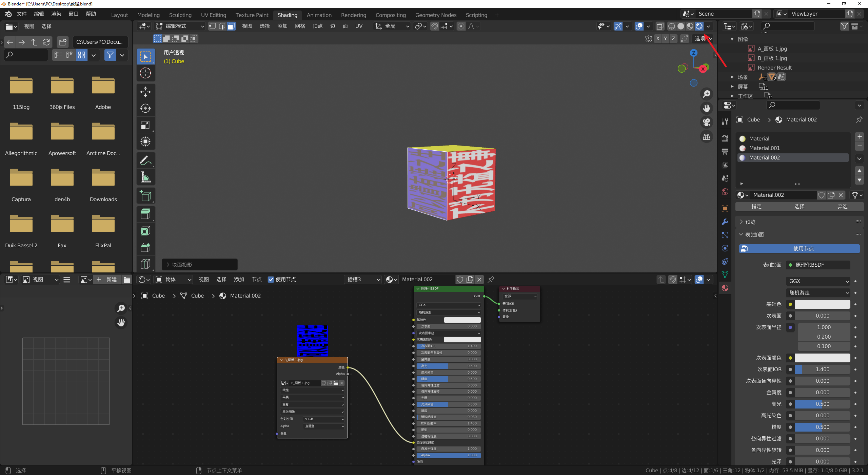Open the 渲染 menu
This screenshot has width=868, height=475.
[56, 14]
